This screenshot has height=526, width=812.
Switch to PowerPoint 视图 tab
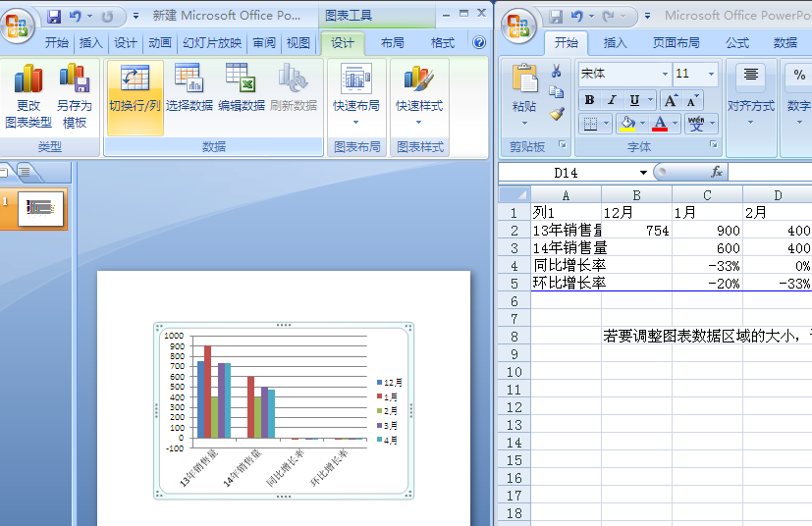298,42
